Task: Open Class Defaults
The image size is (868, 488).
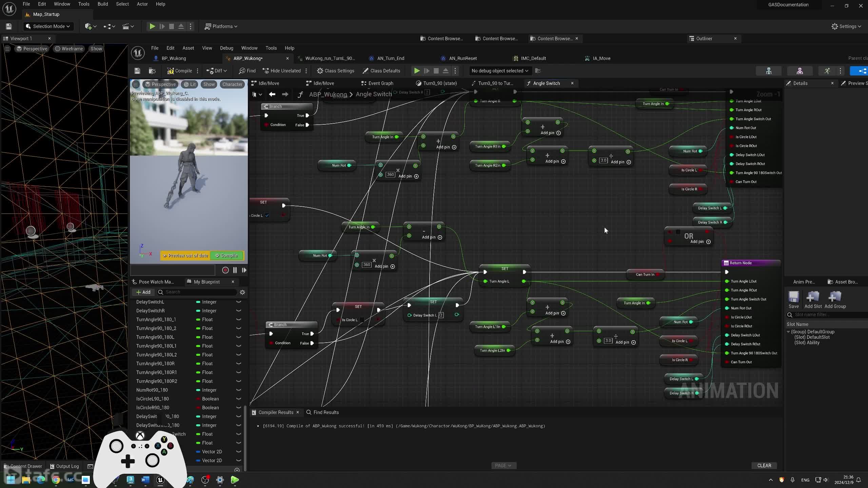Action: click(x=381, y=70)
